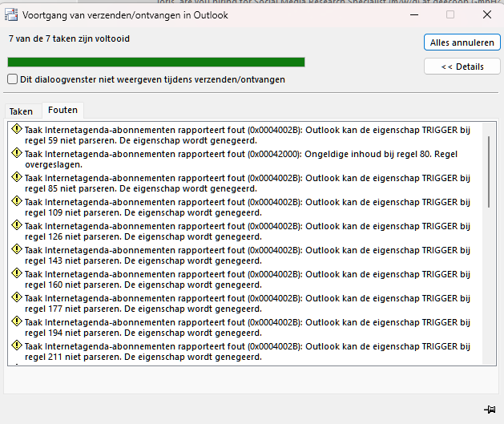Click the warning icon for the regel 80 error
Screen dimensions: 504x424
click(x=16, y=153)
